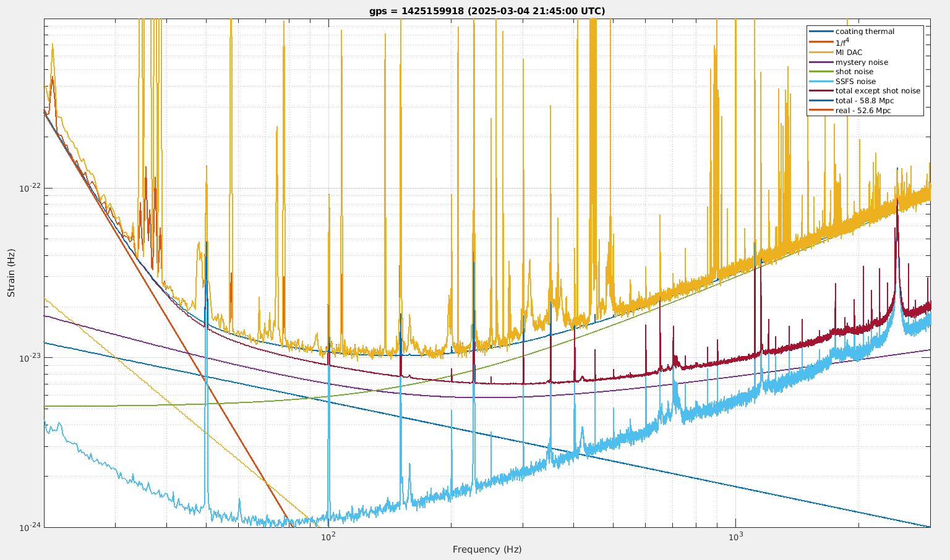
Task: Click the 'Strain (Hz)' y-axis label
Action: coord(11,273)
